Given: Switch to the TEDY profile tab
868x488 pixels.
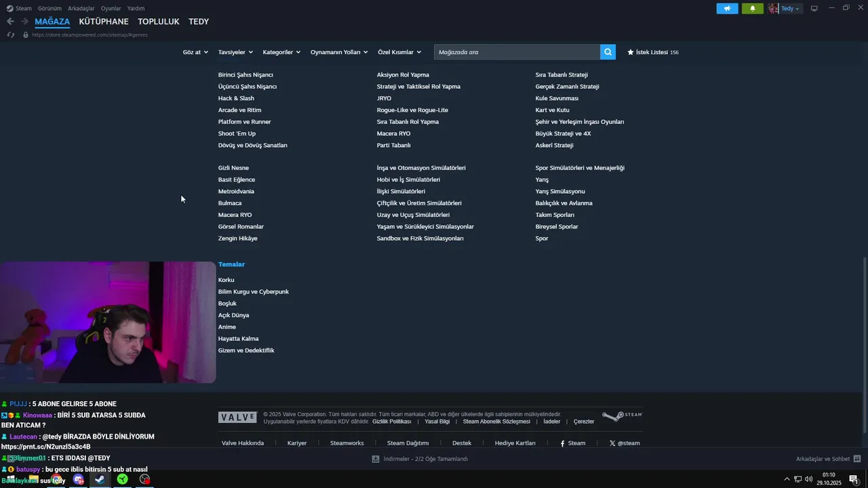Looking at the screenshot, I should click(199, 22).
